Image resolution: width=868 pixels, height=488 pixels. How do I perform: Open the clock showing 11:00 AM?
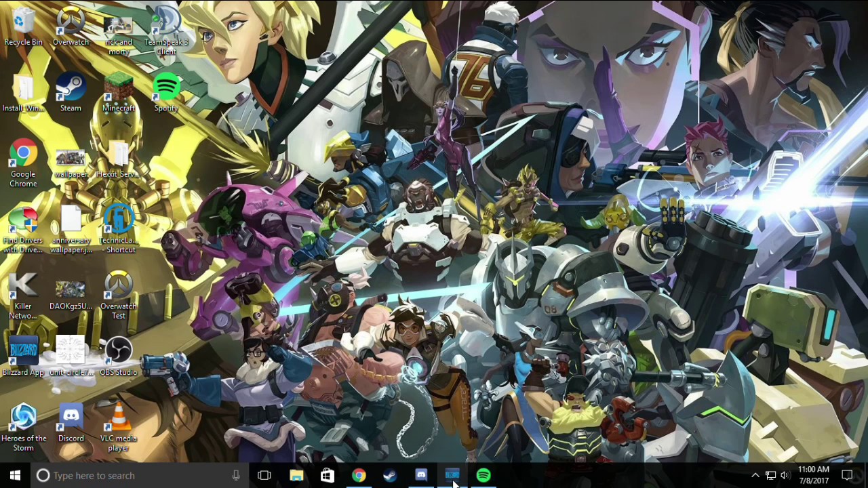coord(814,475)
